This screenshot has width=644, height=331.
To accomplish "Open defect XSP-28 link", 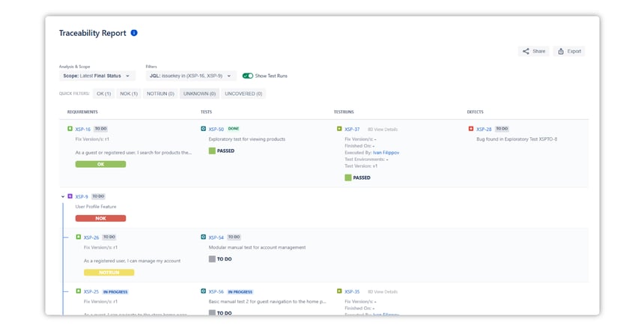I will pos(484,130).
